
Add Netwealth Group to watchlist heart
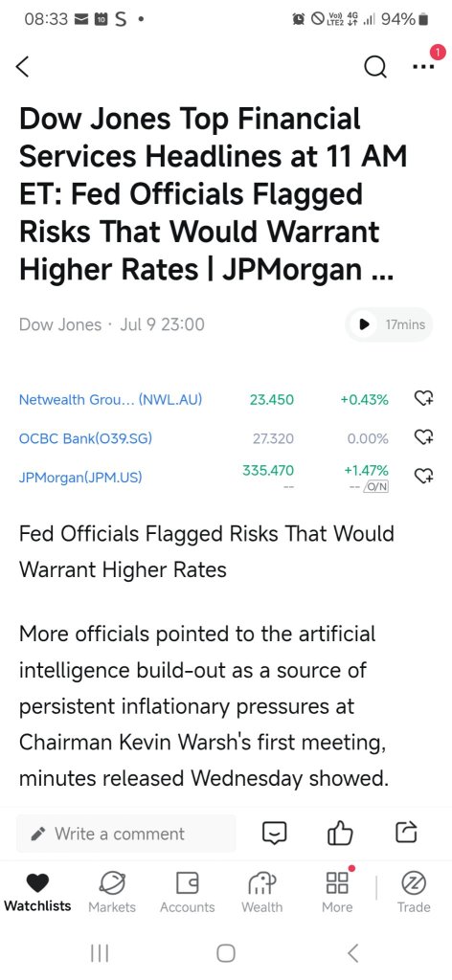[424, 399]
